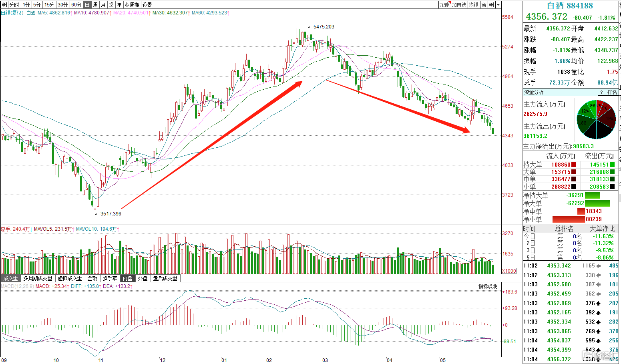
Task: Click the 大单 outflow green swatch
Action: 612,172
